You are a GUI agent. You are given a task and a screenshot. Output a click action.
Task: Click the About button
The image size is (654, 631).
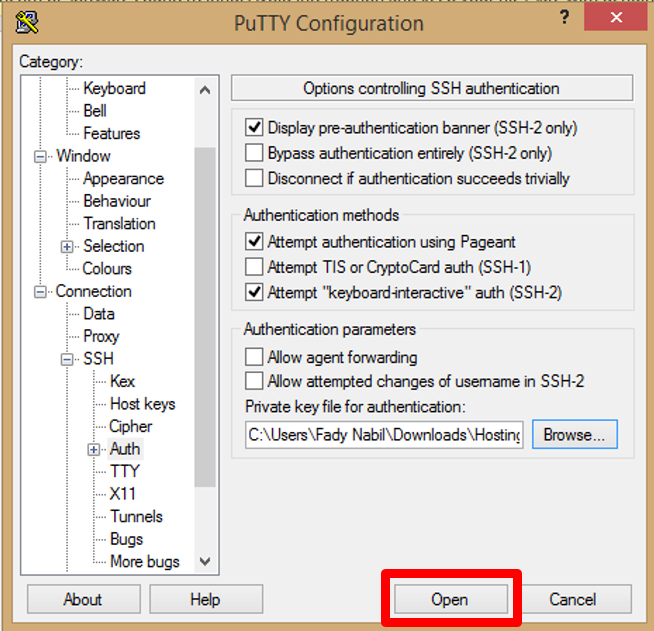83,599
